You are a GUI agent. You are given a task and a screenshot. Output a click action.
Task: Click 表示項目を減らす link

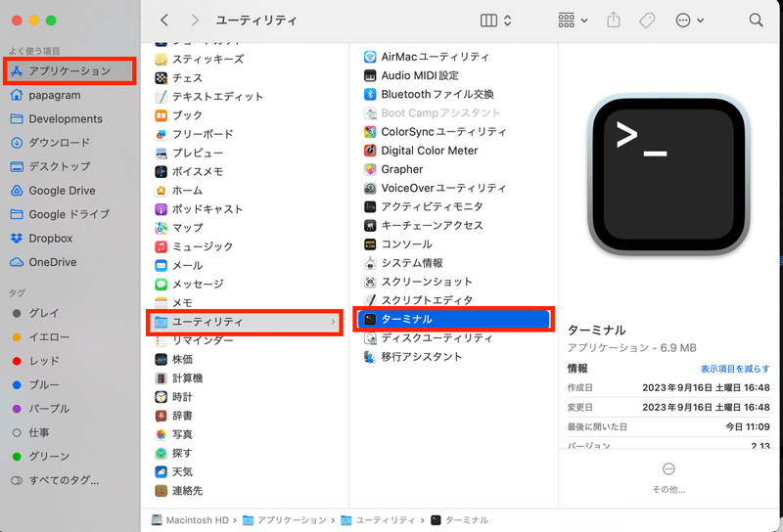pyautogui.click(x=735, y=369)
